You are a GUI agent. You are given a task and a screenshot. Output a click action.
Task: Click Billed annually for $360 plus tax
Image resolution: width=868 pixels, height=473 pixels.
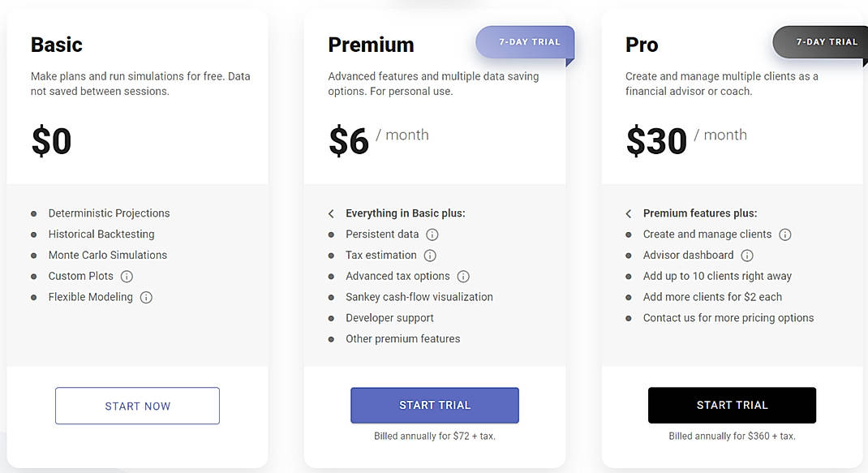point(732,436)
